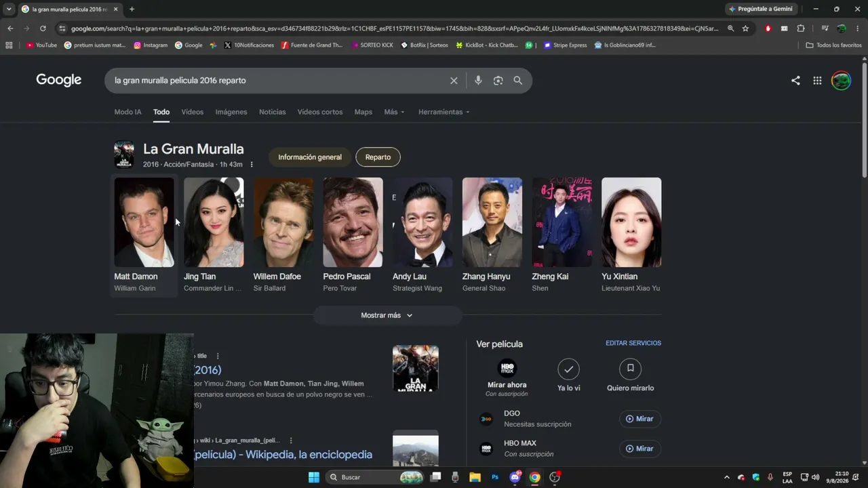Image resolution: width=868 pixels, height=488 pixels.
Task: Open Andy Lau cast photo
Action: click(x=422, y=222)
